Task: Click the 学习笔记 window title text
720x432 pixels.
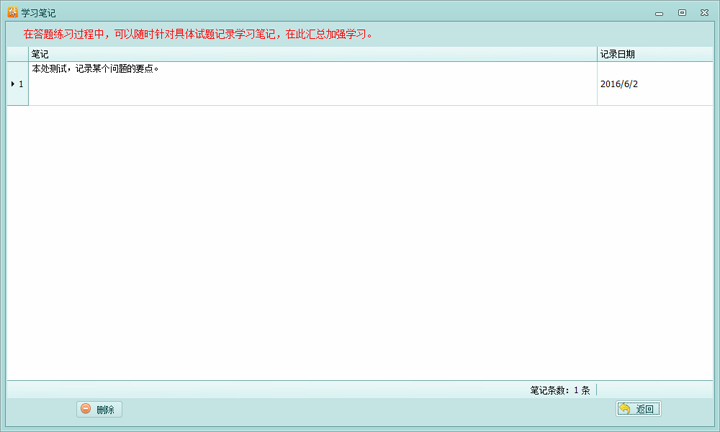Action: 38,12
